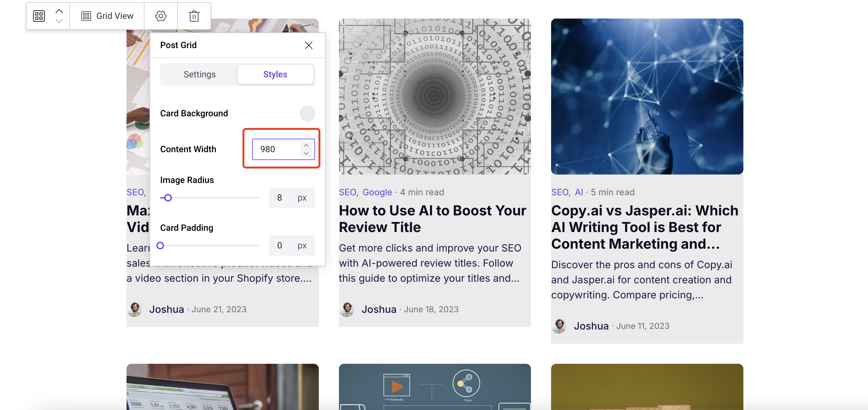
Task: Click the Grid View icon
Action: tap(86, 15)
